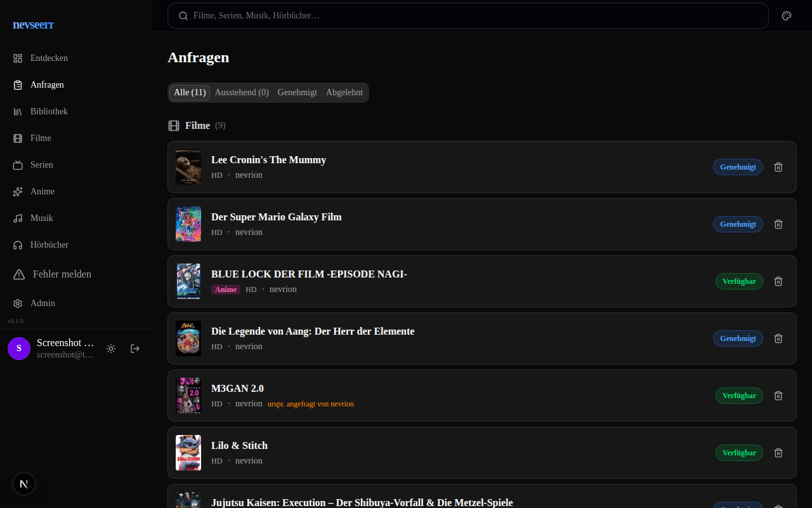This screenshot has height=508, width=812.
Task: Click Die Legende von Aang poster
Action: (x=188, y=338)
